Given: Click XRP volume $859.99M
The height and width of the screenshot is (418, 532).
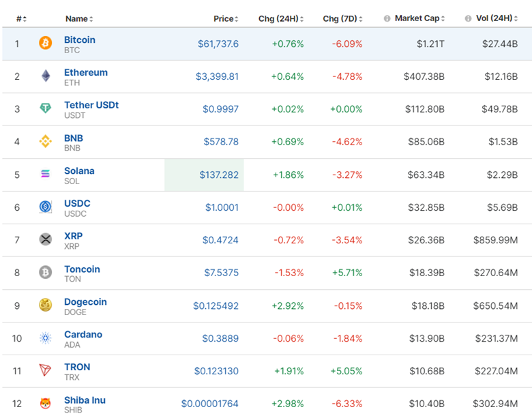Looking at the screenshot, I should tap(496, 240).
